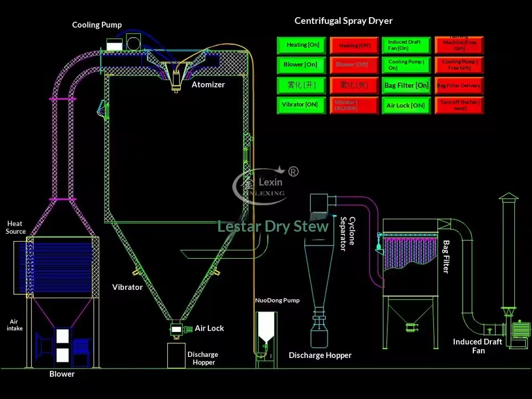
Task: Start the blower via Blower [On]
Action: (301, 65)
